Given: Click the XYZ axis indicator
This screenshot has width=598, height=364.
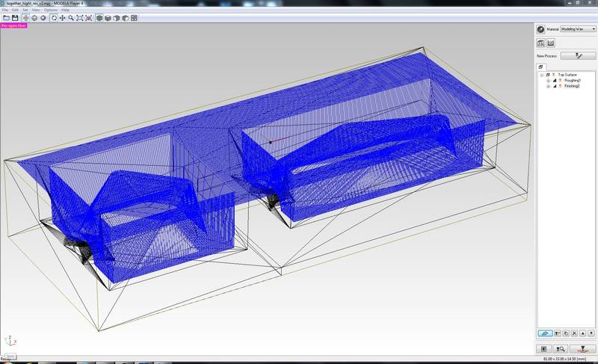Looking at the screenshot, I should click(x=10, y=341).
